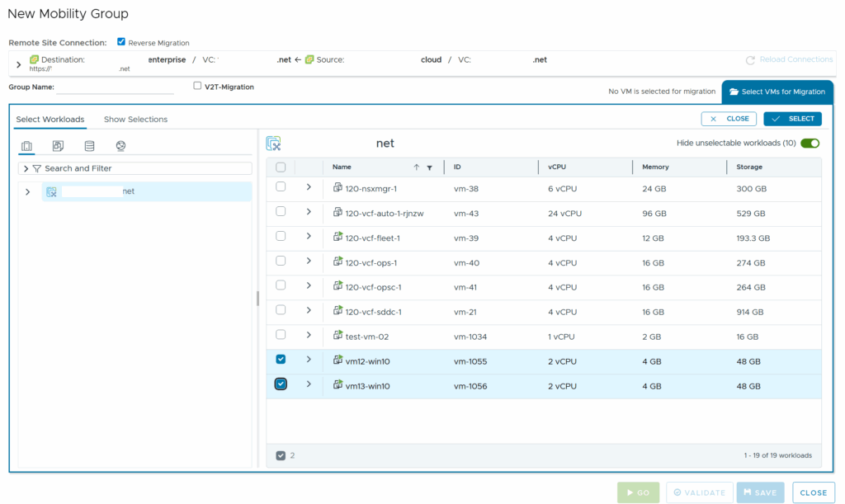Expand the Search and Filter section
Image resolution: width=845 pixels, height=504 pixels.
click(x=26, y=168)
